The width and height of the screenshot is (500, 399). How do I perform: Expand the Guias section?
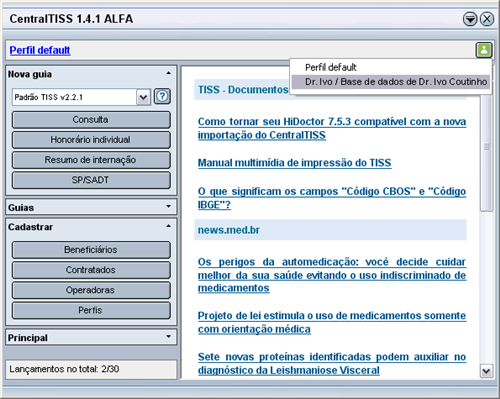pos(169,207)
